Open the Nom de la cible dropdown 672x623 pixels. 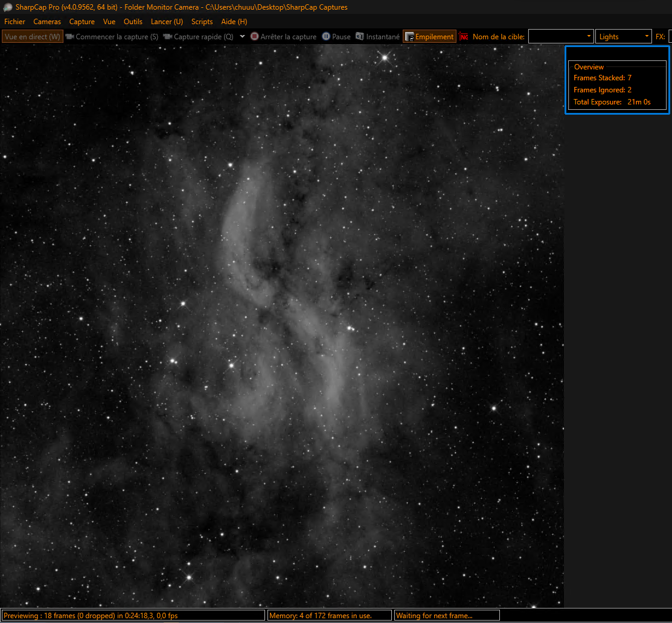[589, 37]
